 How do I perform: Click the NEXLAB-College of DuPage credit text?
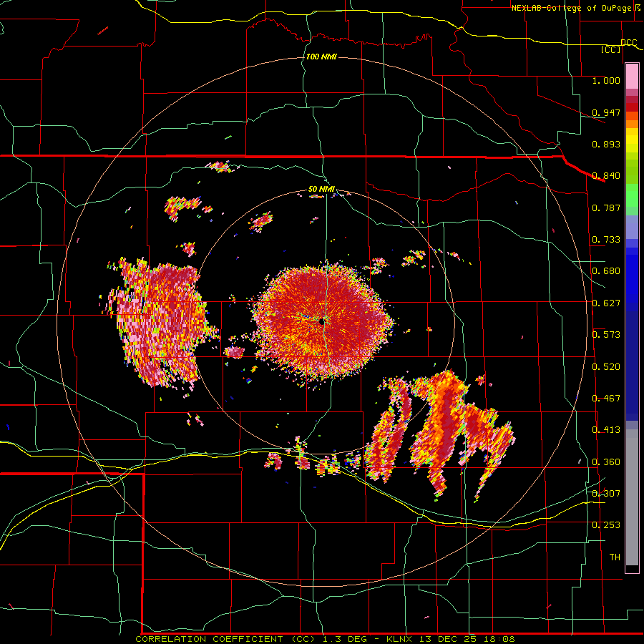[x=575, y=8]
